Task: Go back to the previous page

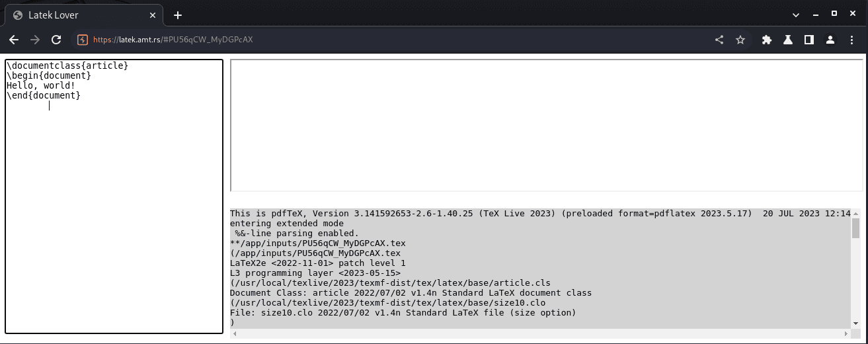Action: (x=14, y=40)
